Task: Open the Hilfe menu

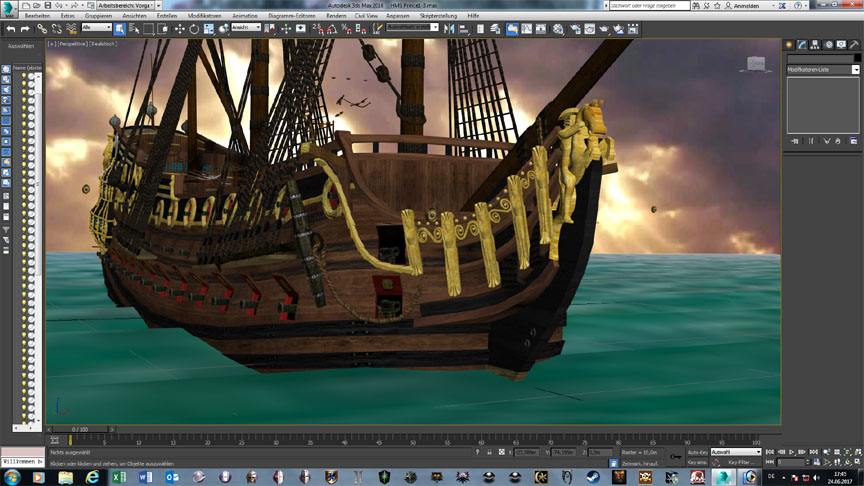Action: [x=473, y=16]
